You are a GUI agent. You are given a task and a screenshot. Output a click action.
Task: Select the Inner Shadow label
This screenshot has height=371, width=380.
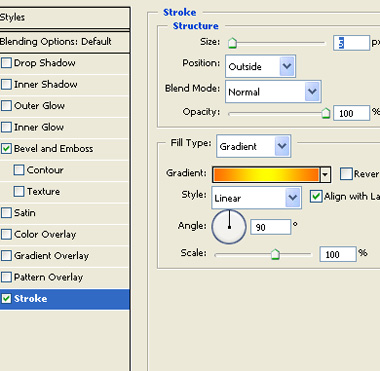tap(46, 84)
